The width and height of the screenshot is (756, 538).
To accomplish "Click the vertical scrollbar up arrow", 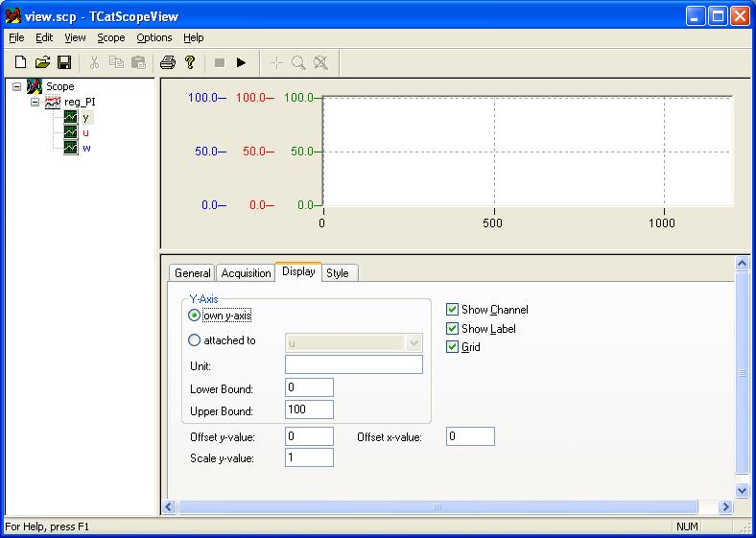I will (742, 263).
